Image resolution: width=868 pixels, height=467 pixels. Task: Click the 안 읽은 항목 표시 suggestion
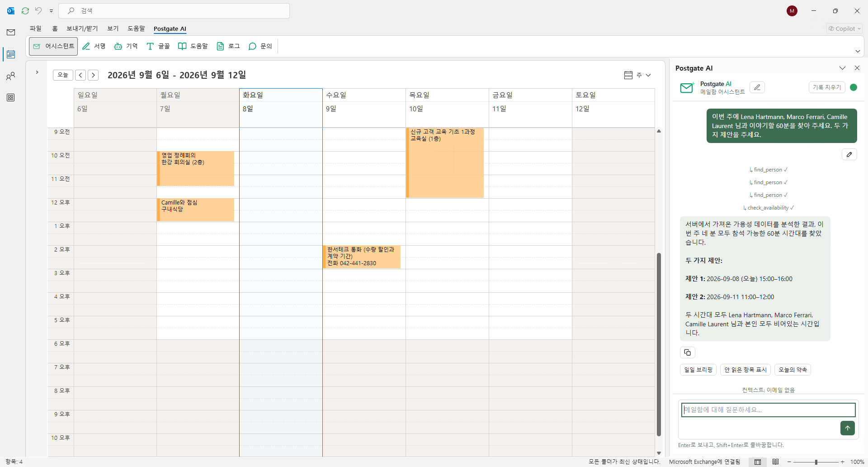click(745, 370)
